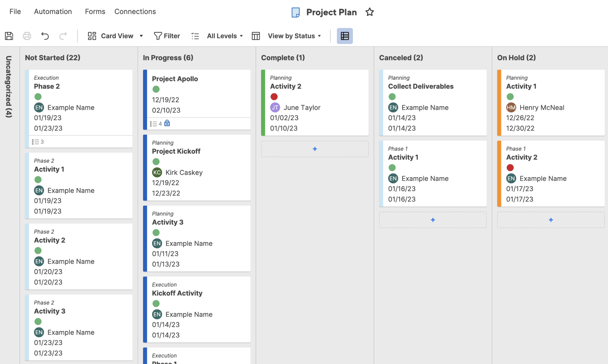Star the Project Plan sheet
This screenshot has height=364, width=608.
point(370,12)
